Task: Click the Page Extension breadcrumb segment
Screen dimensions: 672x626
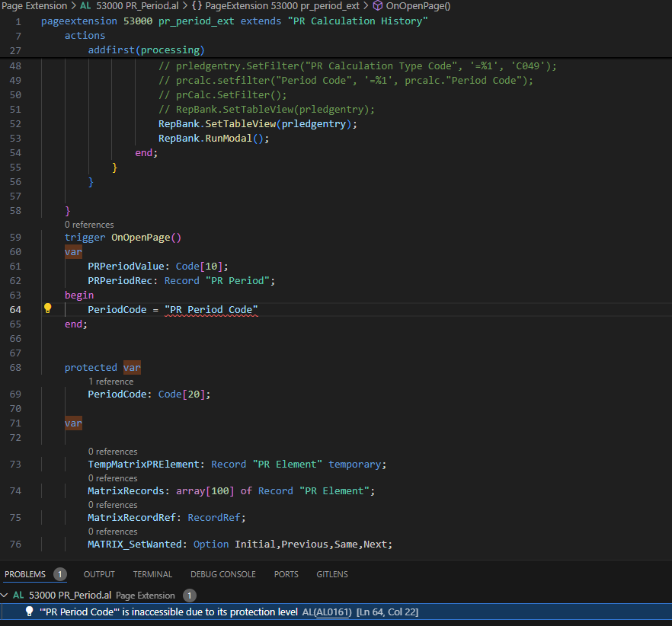Action: pos(34,5)
